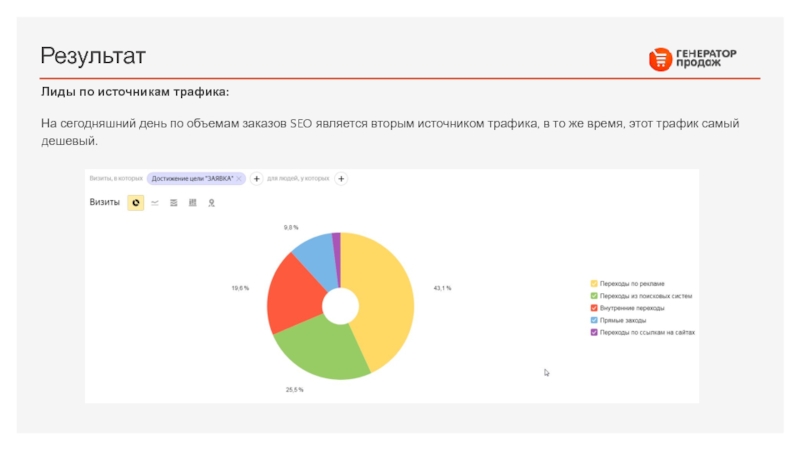Viewport: 800px width, 450px height.
Task: Click the Генератор Продаж cart logo
Action: 660,59
